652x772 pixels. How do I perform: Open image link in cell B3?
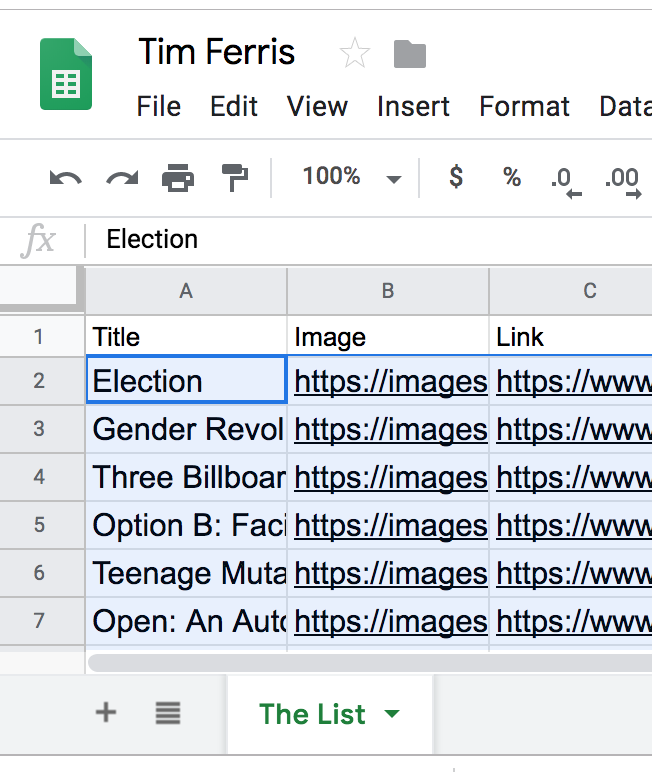click(390, 429)
